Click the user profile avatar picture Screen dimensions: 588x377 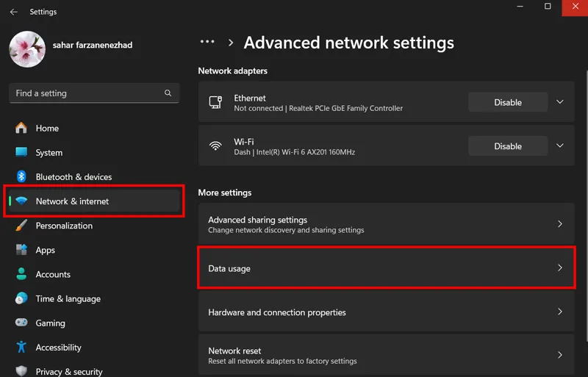pos(27,49)
